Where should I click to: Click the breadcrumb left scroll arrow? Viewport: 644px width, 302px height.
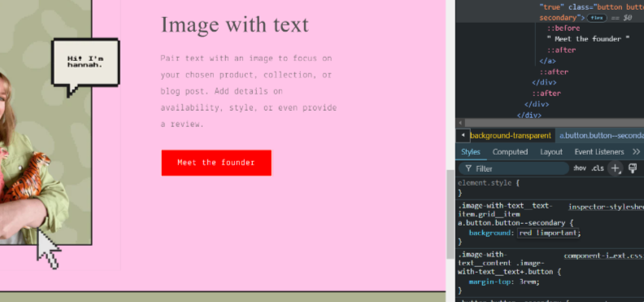point(463,135)
